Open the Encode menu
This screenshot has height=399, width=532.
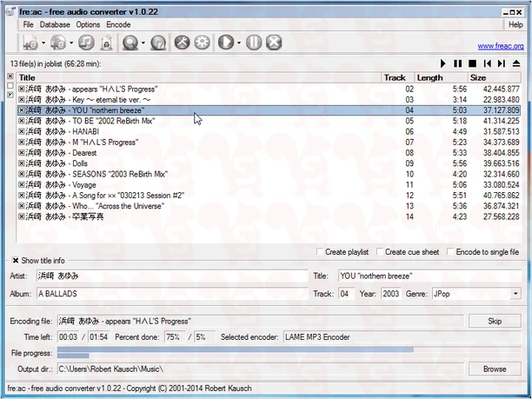pyautogui.click(x=118, y=24)
